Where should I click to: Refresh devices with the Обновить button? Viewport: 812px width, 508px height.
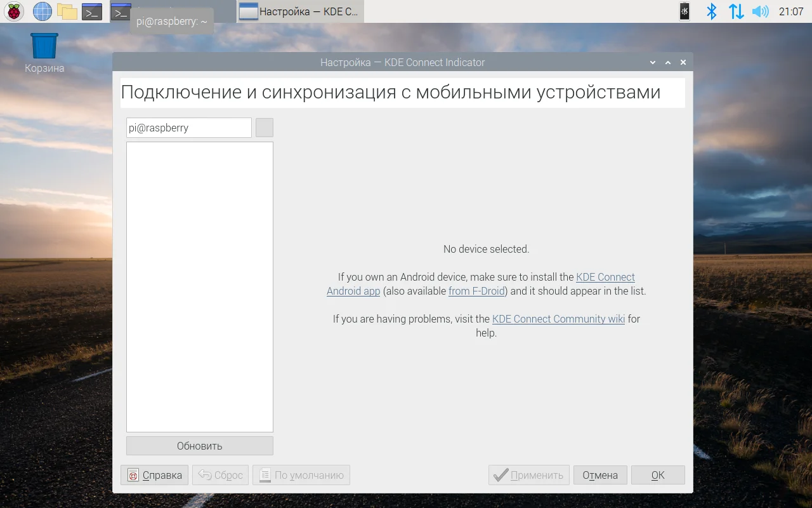pos(200,446)
